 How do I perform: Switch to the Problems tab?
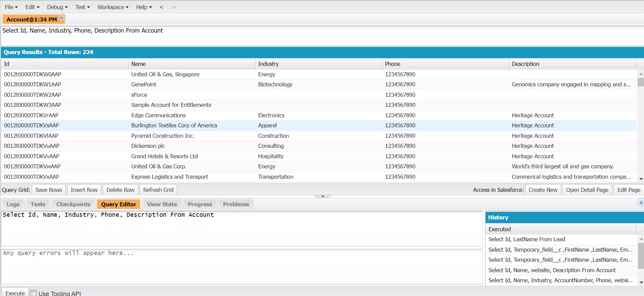pos(236,204)
